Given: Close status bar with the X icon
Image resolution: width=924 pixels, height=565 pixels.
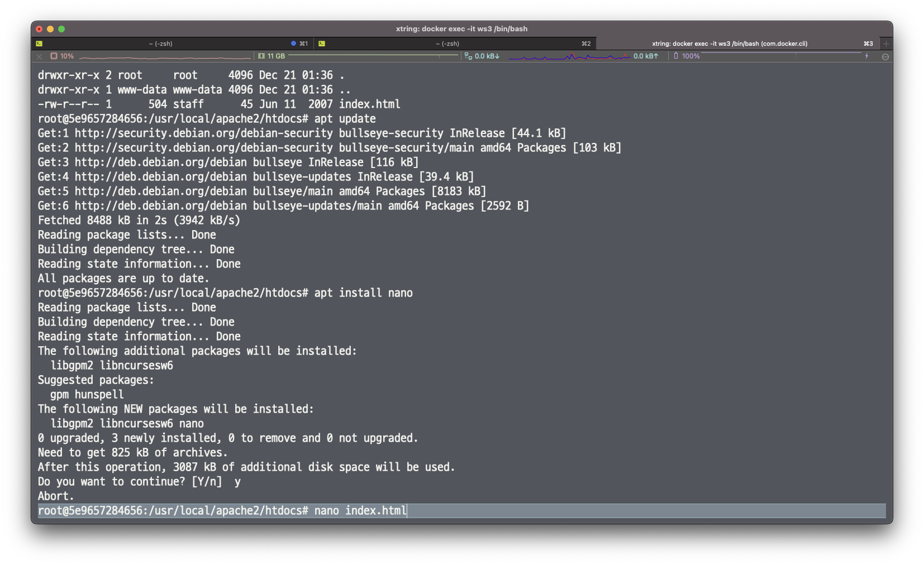Looking at the screenshot, I should [x=39, y=56].
